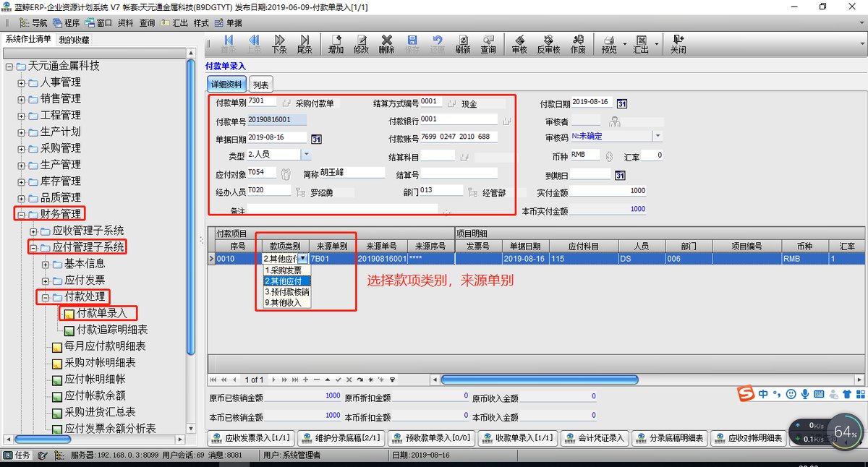Open lookup beside 应付对象 field
The width and height of the screenshot is (868, 467).
coord(285,173)
